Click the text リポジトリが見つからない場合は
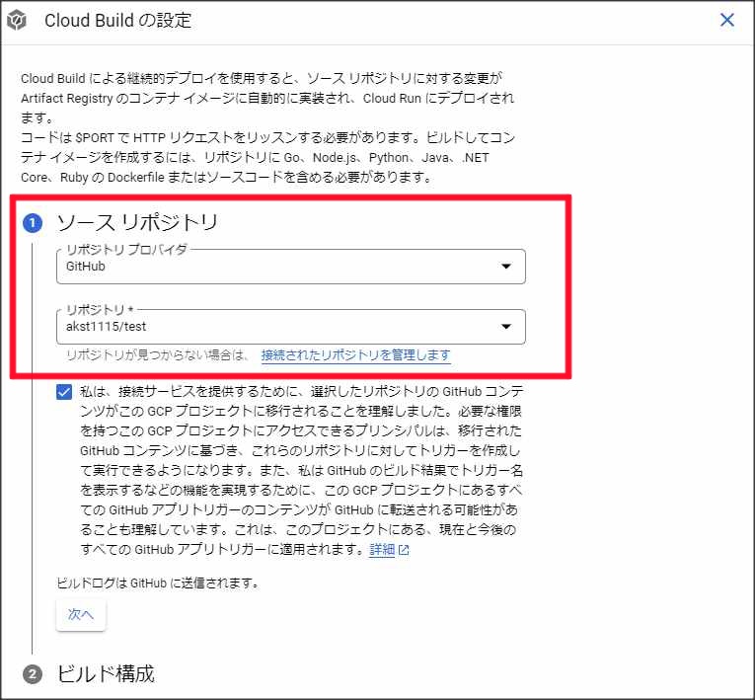This screenshot has width=755, height=700. tap(157, 355)
